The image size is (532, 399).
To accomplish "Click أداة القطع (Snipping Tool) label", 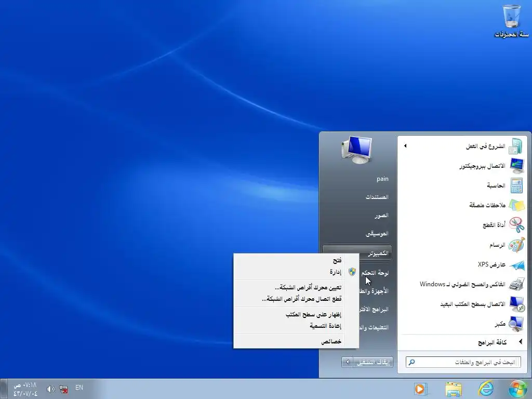I will pyautogui.click(x=494, y=225).
